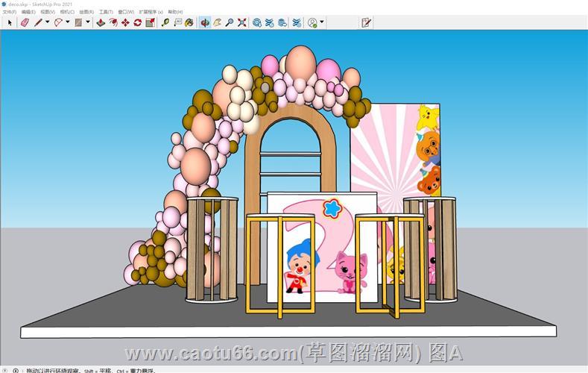Click the Zoom Extents icon

coord(242,23)
